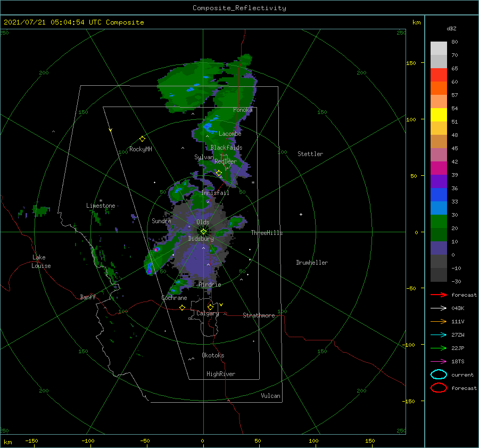
Task: Click the Airdrie label
Action: coord(210,284)
